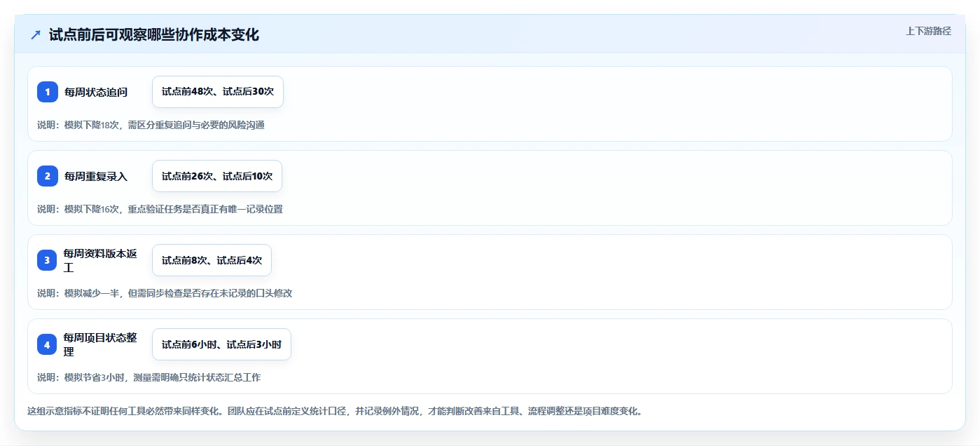Screen dimensions: 980x446
Task: Click the number 1 badge
Action: click(48, 92)
